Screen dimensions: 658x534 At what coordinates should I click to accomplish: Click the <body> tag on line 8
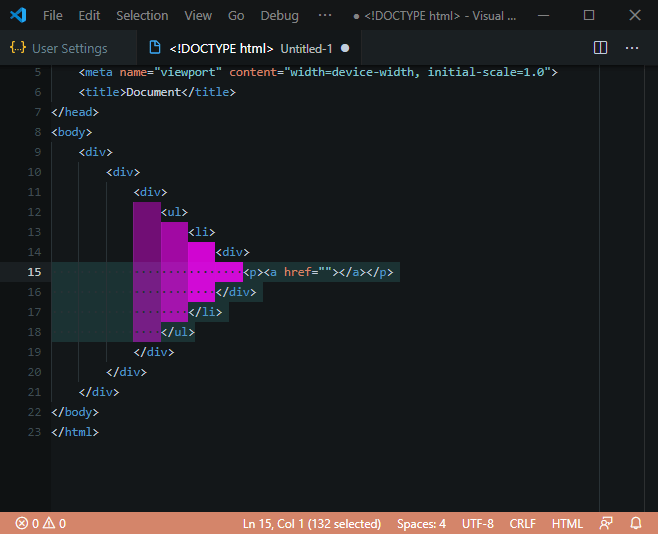72,132
